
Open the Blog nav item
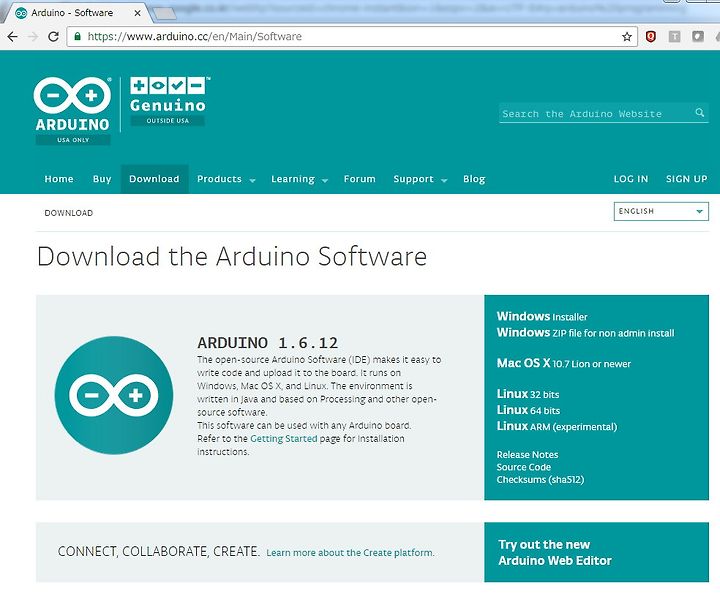(x=474, y=179)
